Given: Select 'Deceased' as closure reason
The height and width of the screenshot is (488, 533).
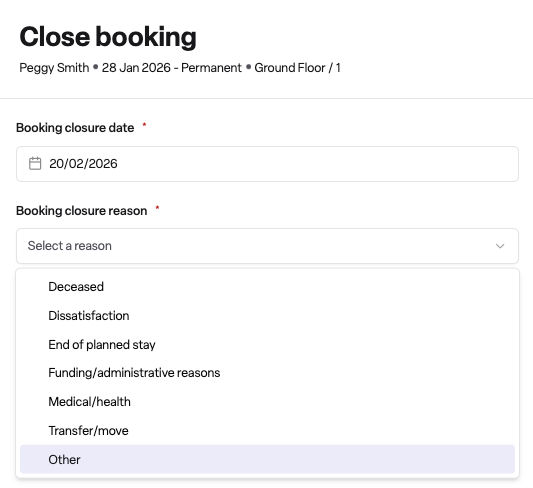Looking at the screenshot, I should 267,287.
